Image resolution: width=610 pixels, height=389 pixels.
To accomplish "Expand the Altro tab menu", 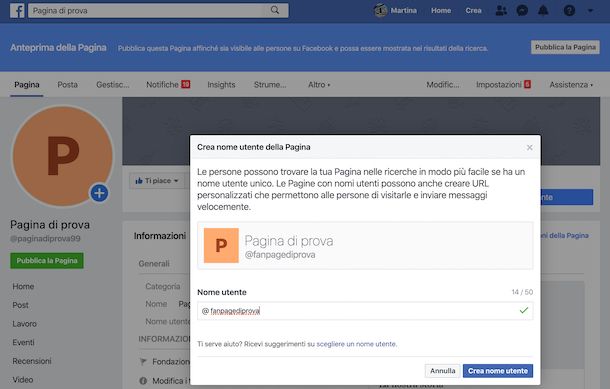I will (319, 84).
